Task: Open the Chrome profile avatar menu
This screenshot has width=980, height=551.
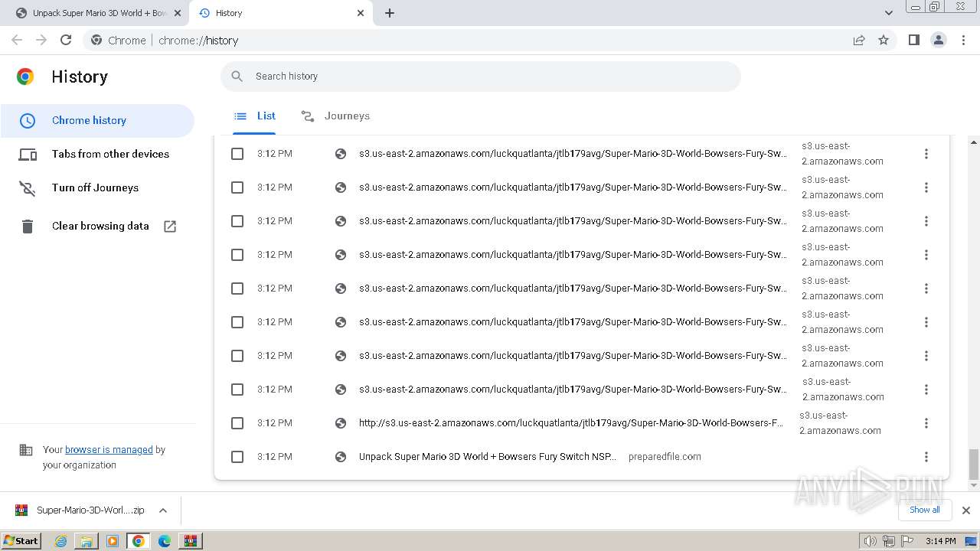Action: (939, 40)
